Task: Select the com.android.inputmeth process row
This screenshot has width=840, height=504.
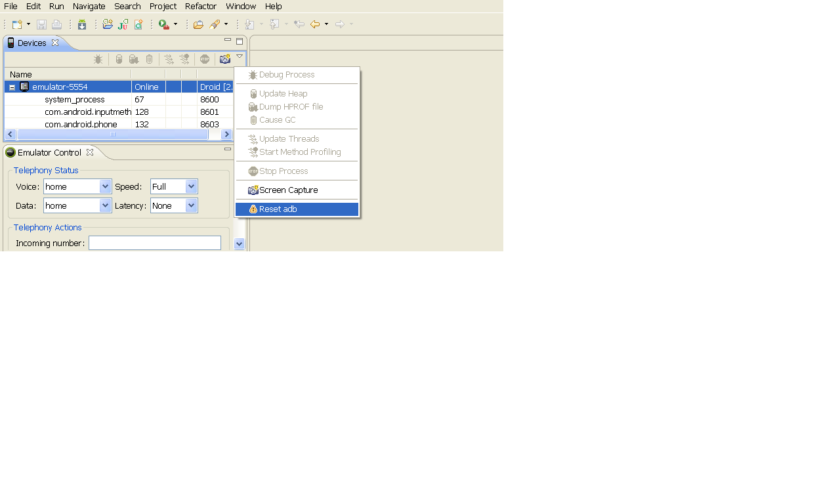Action: pos(119,112)
